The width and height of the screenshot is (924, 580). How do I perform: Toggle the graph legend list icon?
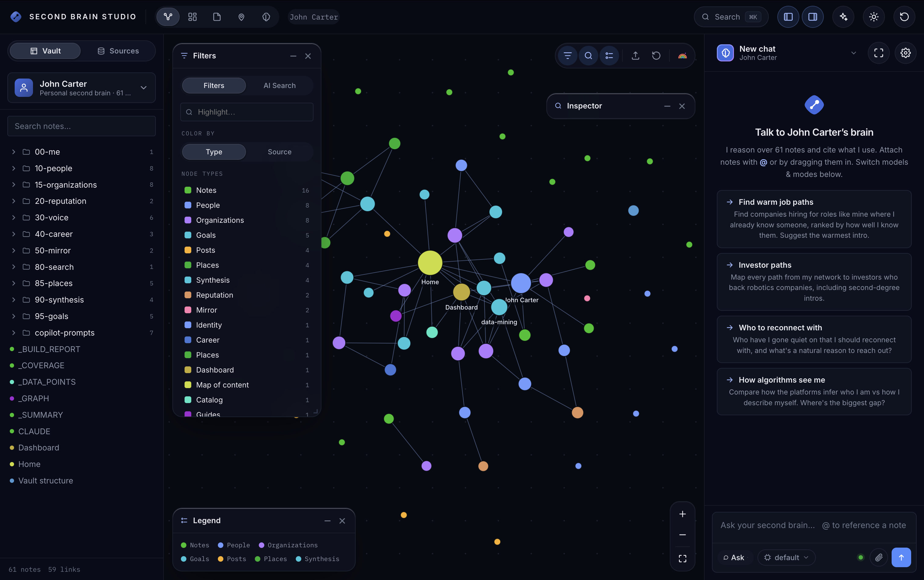(x=609, y=56)
